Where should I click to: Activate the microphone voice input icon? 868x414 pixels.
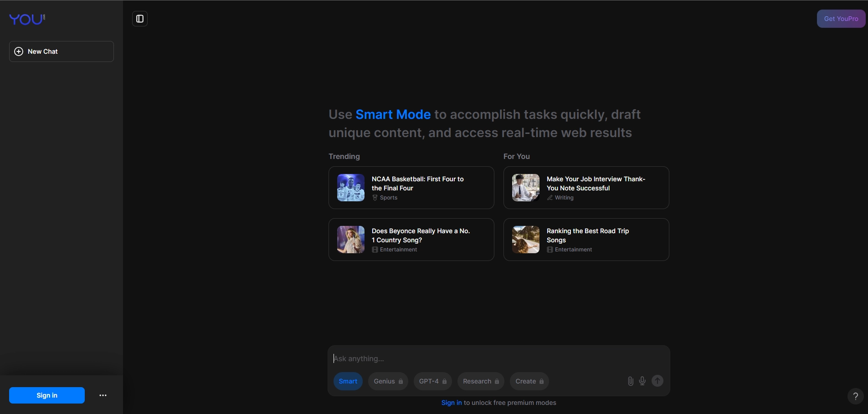pos(642,381)
